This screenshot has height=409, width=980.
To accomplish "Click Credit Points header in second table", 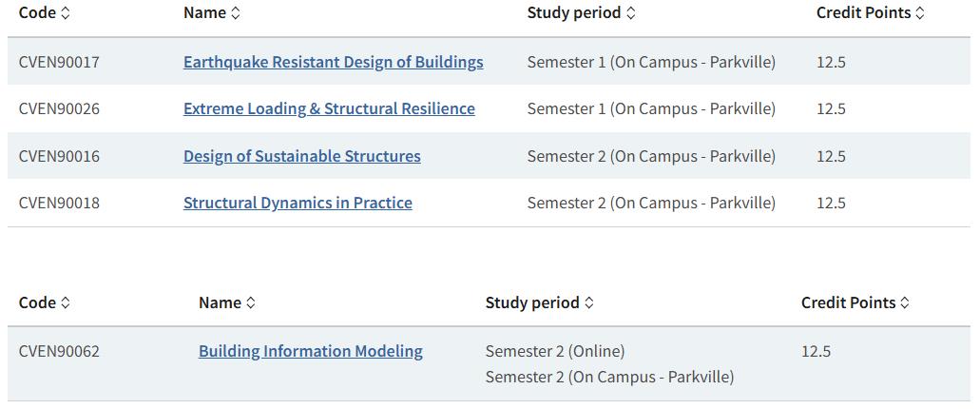I will point(849,302).
